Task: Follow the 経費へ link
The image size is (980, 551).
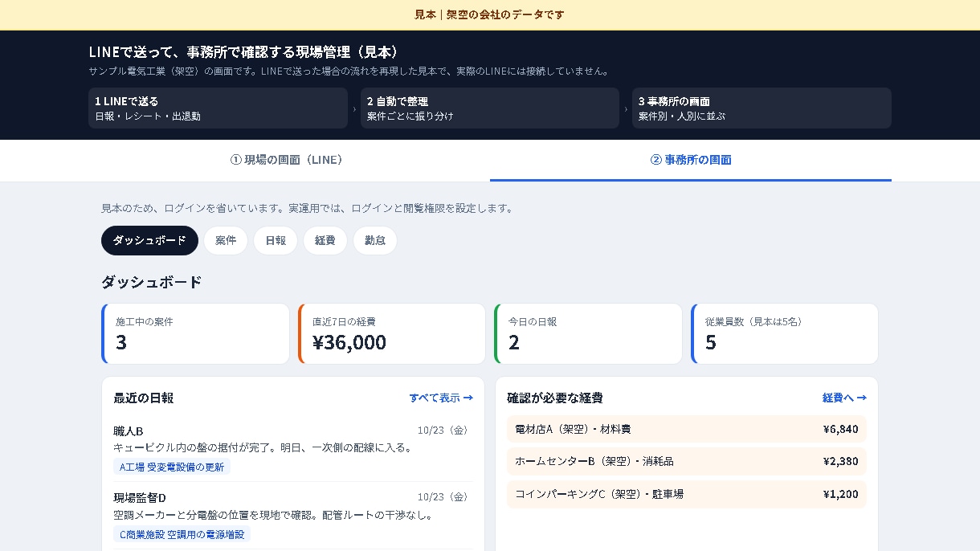Action: tap(844, 398)
